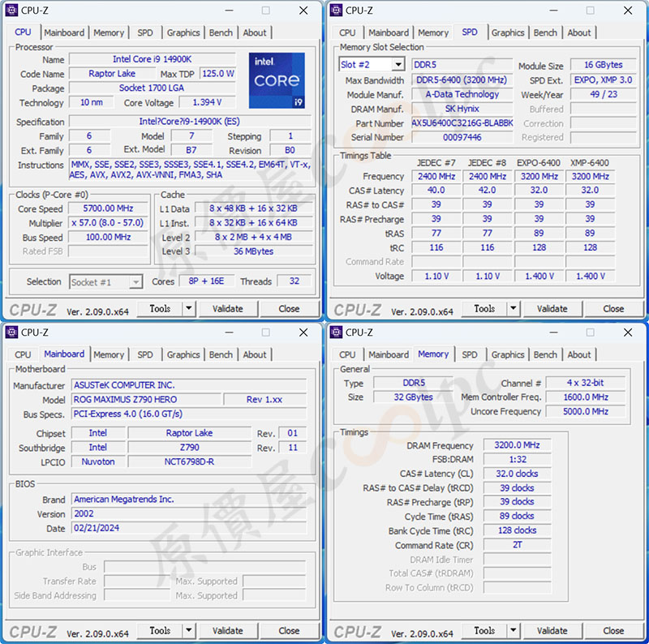Click the CPU-Z title icon in the Processor window
649x644 pixels.
(x=11, y=11)
